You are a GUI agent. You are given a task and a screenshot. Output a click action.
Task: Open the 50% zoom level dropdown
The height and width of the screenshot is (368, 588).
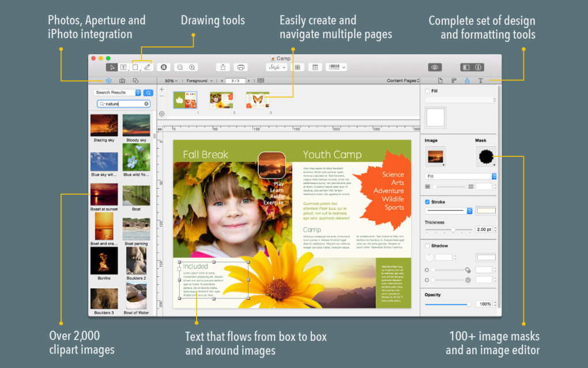(x=171, y=81)
